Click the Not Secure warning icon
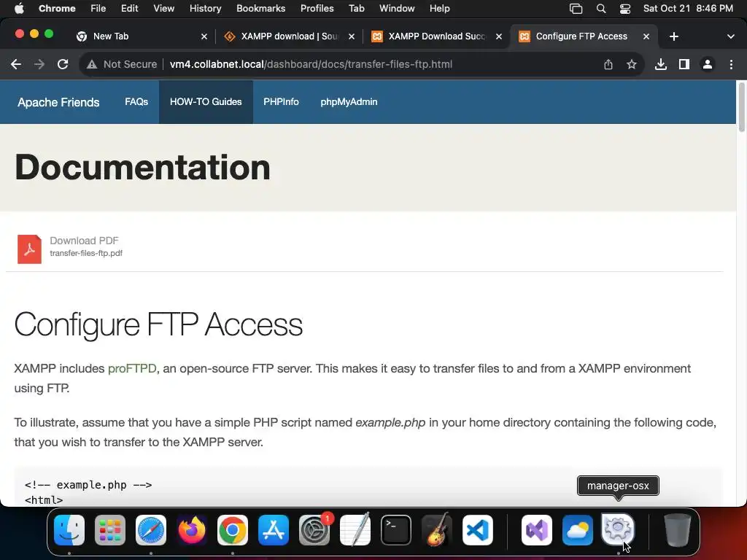The image size is (747, 560). (92, 64)
